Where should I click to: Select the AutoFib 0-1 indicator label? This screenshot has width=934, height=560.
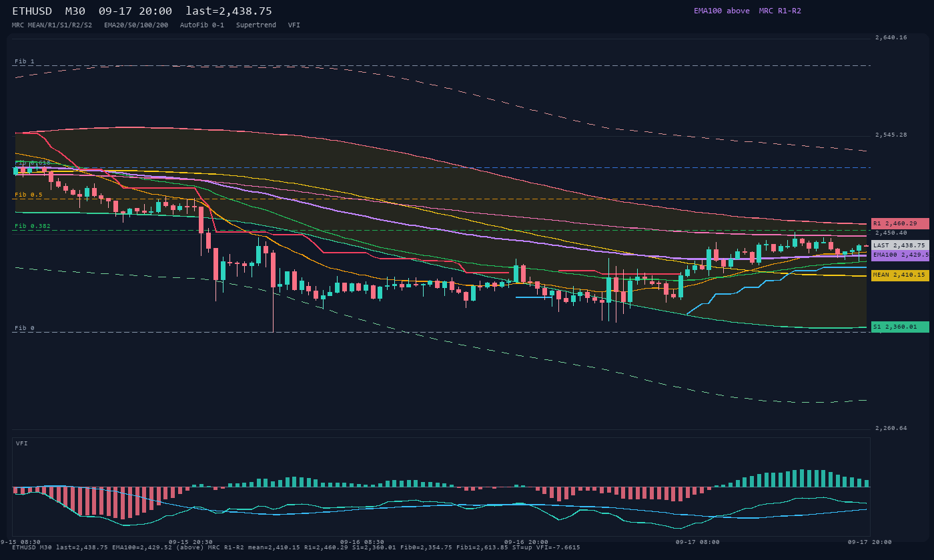click(202, 25)
